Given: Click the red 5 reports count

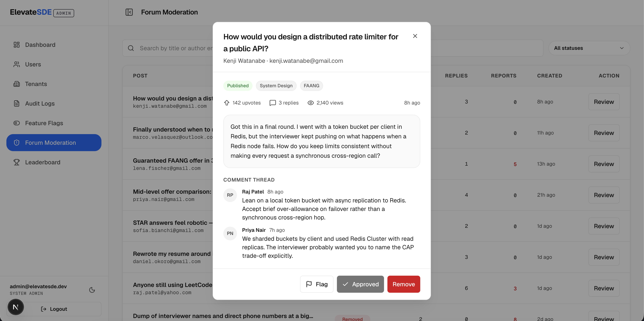Looking at the screenshot, I should 515,164.
